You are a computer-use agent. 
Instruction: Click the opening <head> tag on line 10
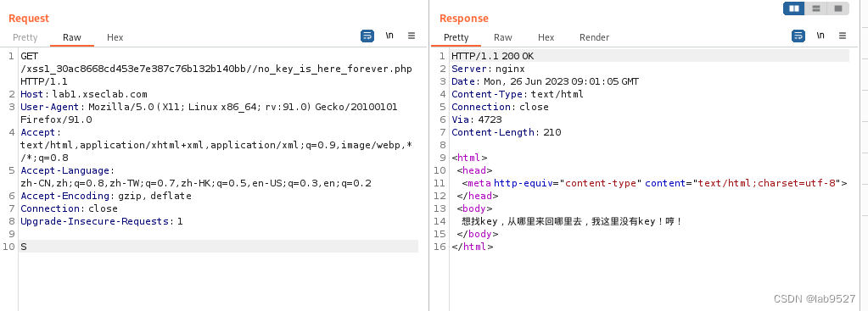pos(474,170)
